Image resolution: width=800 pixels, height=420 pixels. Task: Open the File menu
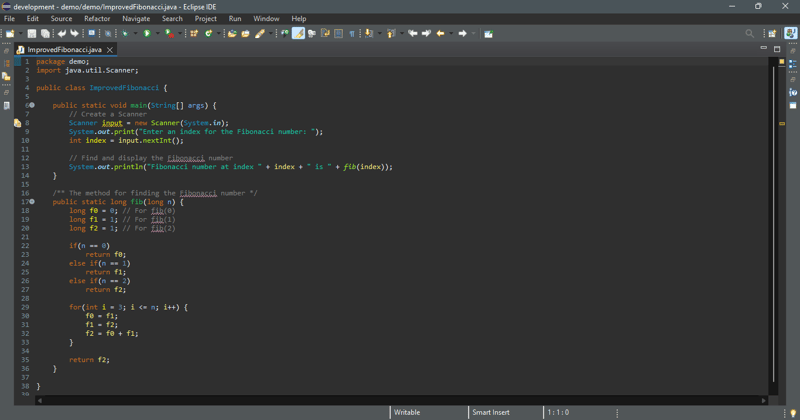pos(9,18)
